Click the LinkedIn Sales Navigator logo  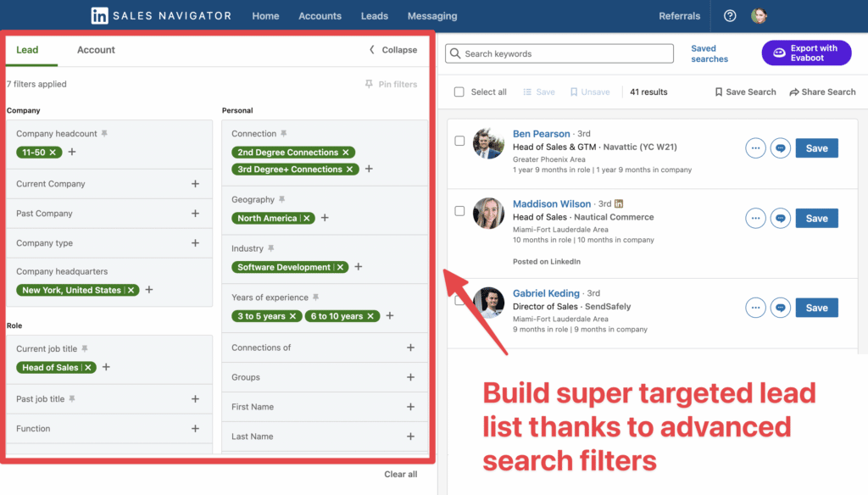pos(161,15)
